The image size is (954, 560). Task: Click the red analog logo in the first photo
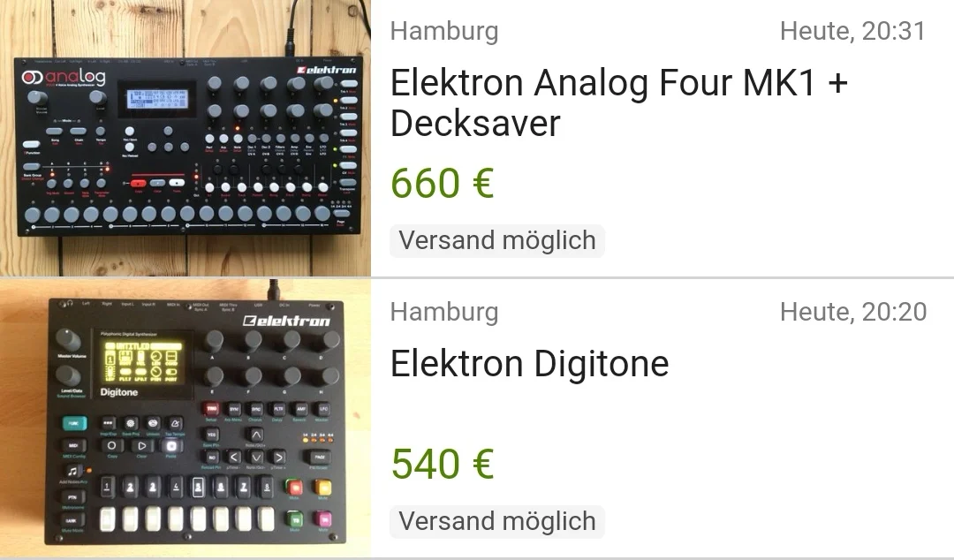tap(64, 78)
